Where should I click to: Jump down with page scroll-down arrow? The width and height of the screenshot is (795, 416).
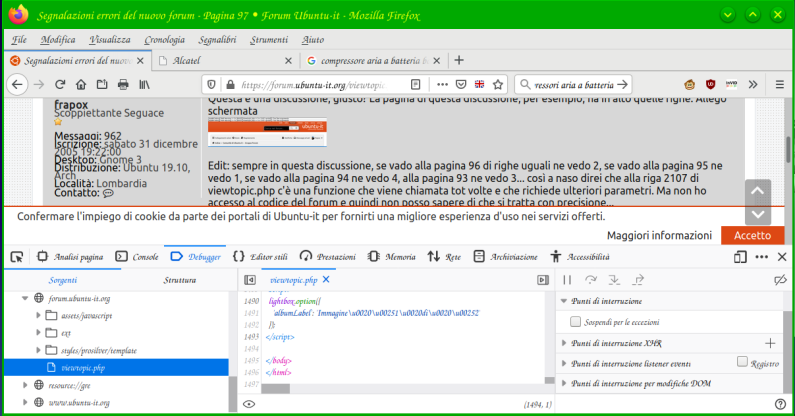[758, 214]
